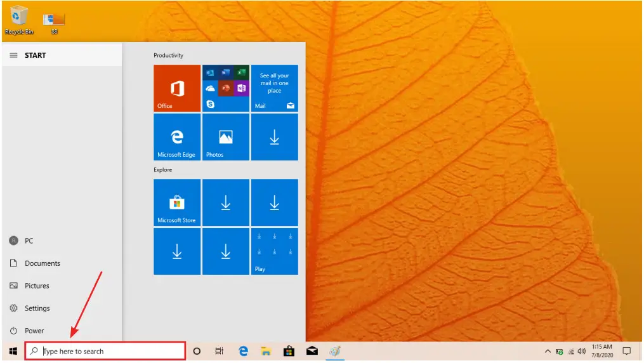Expand the Start menu hamburger button
The image size is (644, 363).
tap(13, 55)
